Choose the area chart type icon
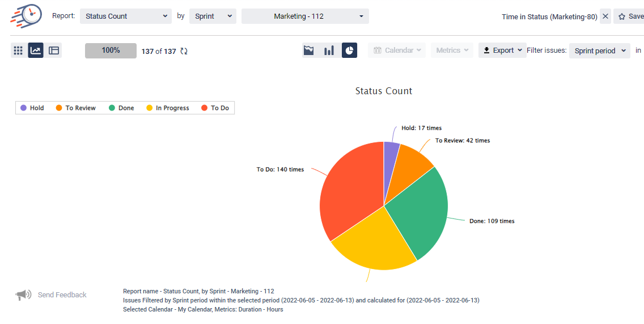The image size is (644, 324). [309, 50]
